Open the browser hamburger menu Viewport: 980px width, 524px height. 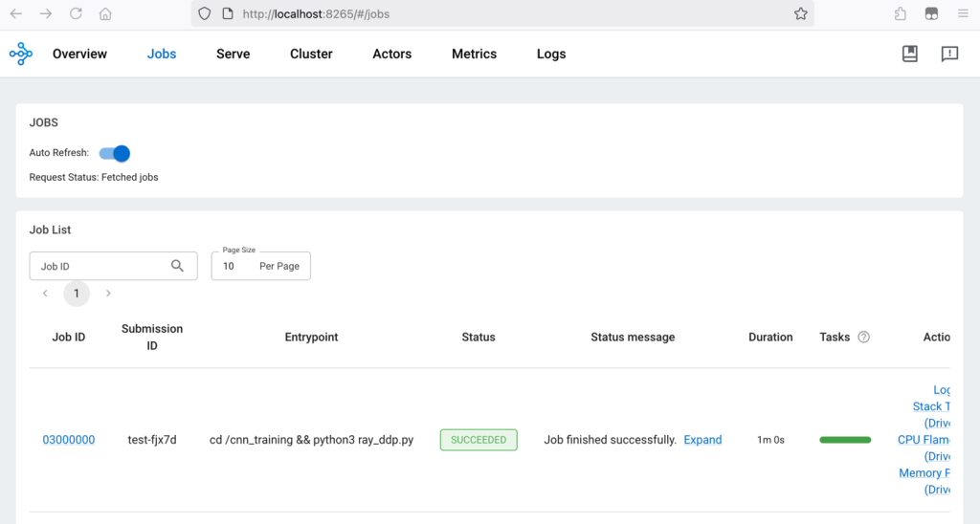[962, 14]
